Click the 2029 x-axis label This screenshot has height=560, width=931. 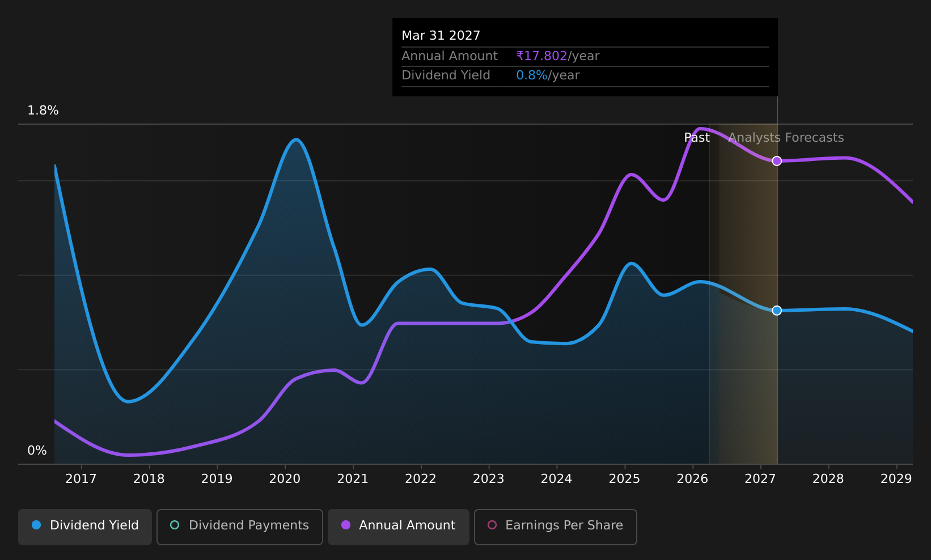[x=896, y=479]
